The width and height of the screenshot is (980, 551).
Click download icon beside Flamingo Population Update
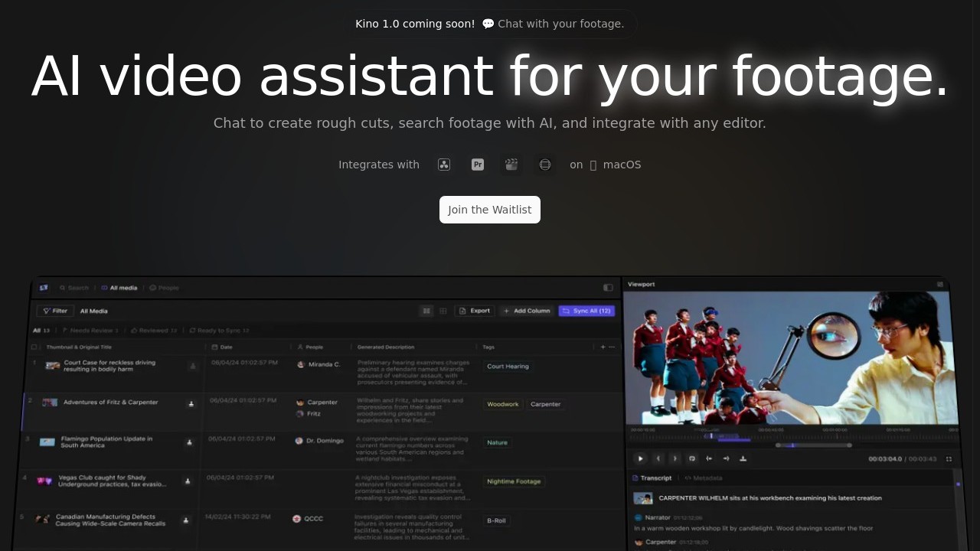click(x=188, y=442)
